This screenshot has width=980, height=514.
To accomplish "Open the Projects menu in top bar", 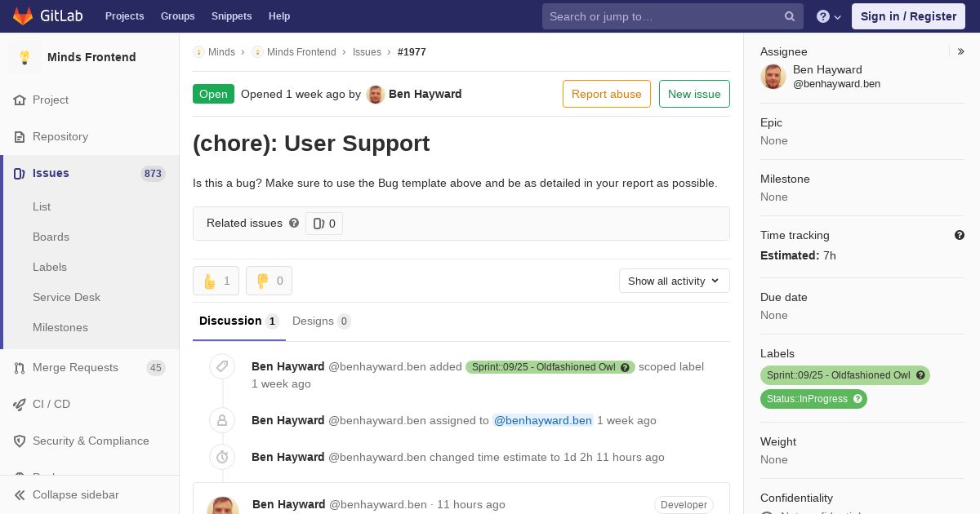I will click(124, 16).
